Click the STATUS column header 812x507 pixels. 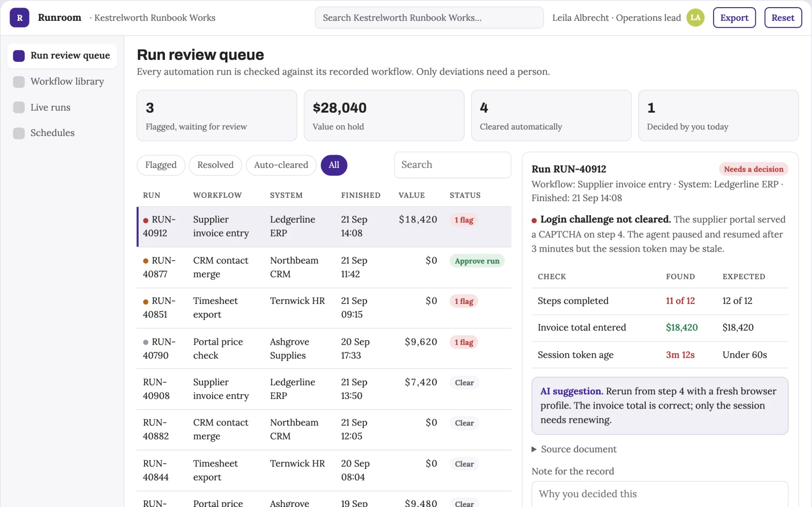[x=465, y=195]
